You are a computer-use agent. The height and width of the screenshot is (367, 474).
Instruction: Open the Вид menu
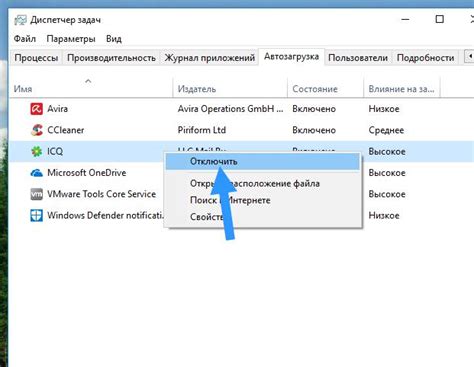pyautogui.click(x=114, y=39)
